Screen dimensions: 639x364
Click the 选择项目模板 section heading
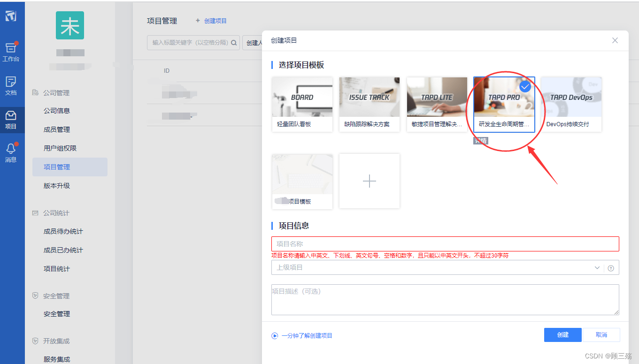[x=301, y=65]
